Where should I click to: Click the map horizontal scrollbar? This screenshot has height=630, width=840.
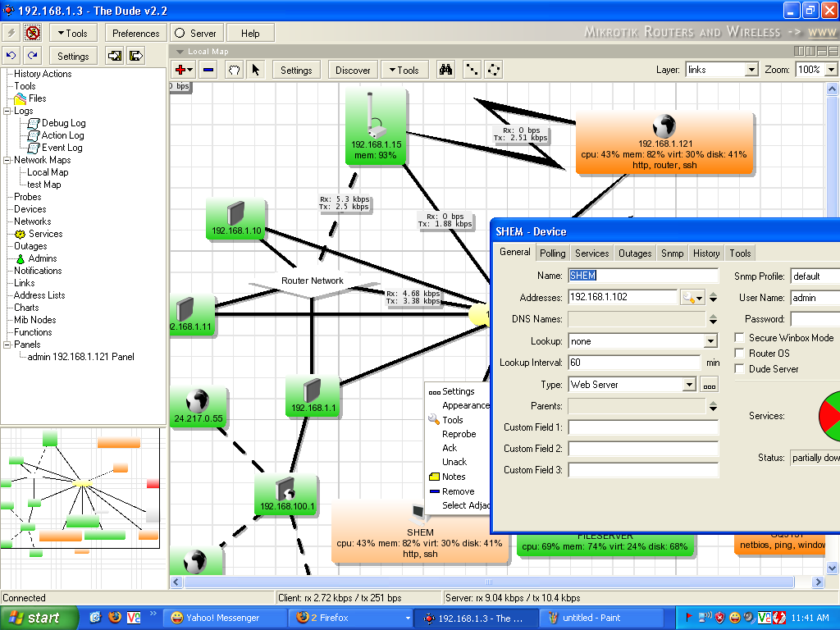(x=488, y=582)
